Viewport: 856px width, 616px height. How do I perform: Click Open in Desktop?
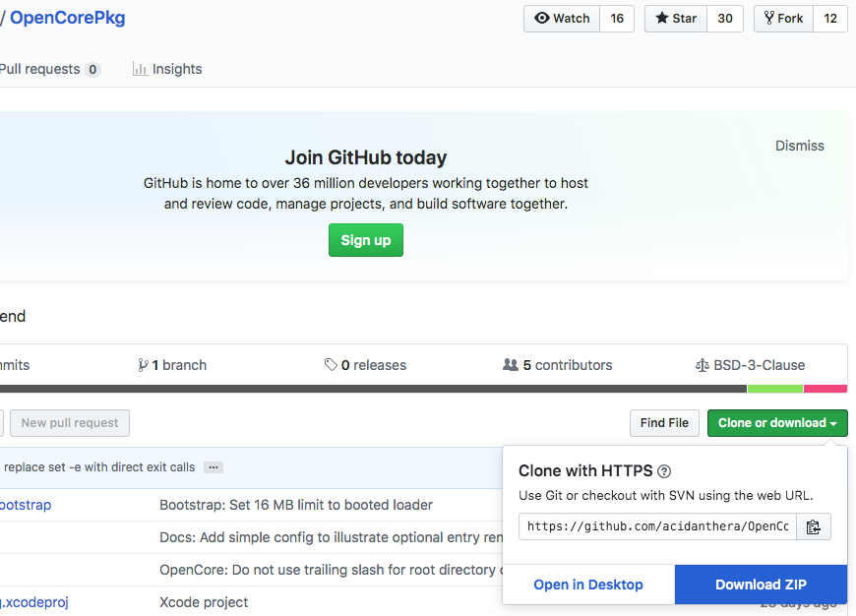click(x=588, y=585)
